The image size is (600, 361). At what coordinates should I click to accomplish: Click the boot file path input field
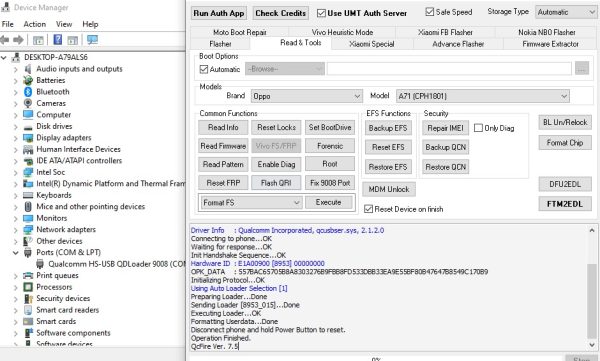click(x=449, y=69)
